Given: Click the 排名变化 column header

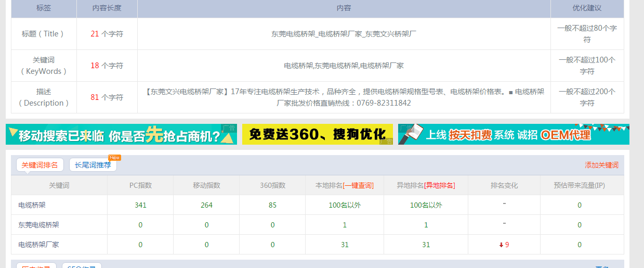Looking at the screenshot, I should 504,185.
